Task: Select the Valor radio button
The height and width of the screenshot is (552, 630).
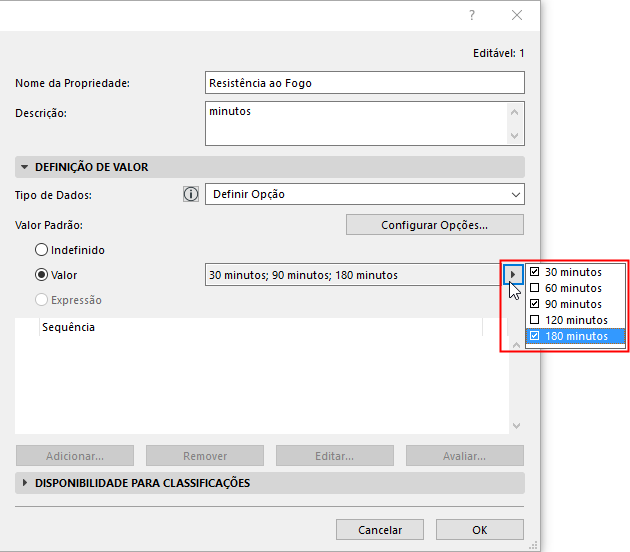Action: click(x=41, y=275)
